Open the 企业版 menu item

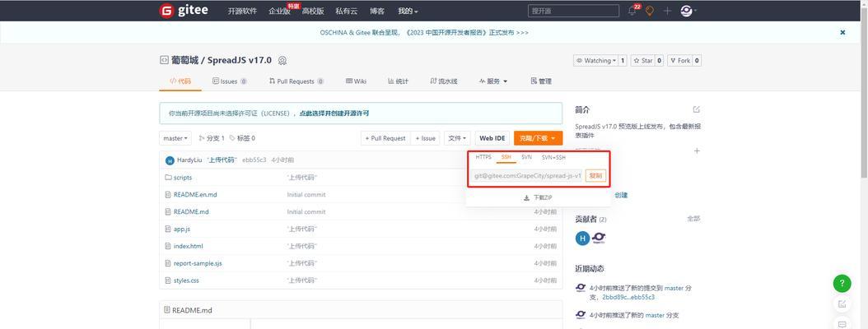(279, 11)
